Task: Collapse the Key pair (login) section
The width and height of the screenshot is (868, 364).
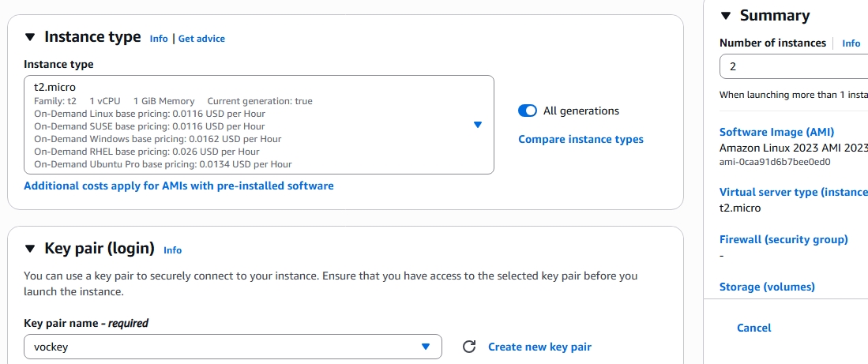Action: (x=30, y=249)
